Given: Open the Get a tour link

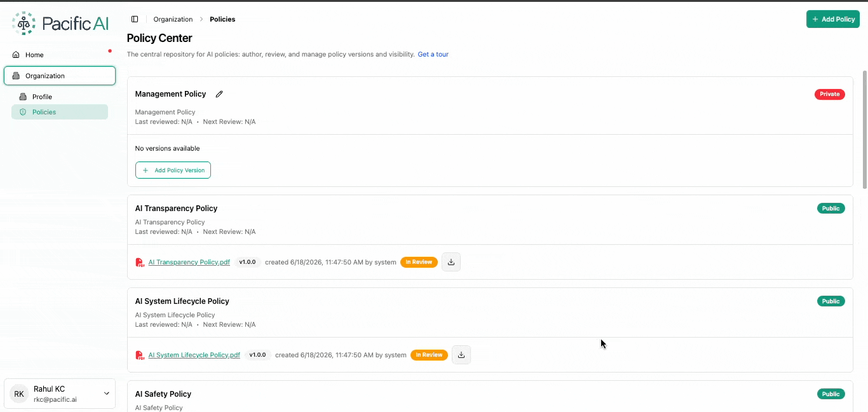Looking at the screenshot, I should [x=433, y=55].
